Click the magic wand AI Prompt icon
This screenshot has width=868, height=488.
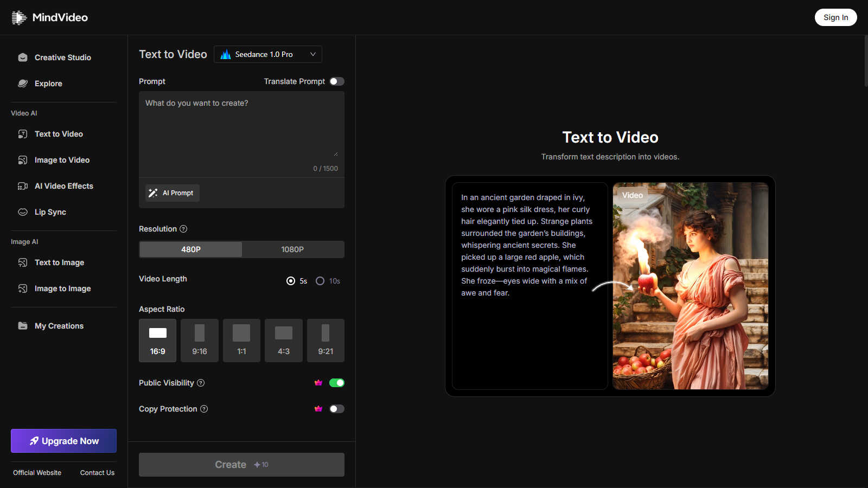(153, 193)
